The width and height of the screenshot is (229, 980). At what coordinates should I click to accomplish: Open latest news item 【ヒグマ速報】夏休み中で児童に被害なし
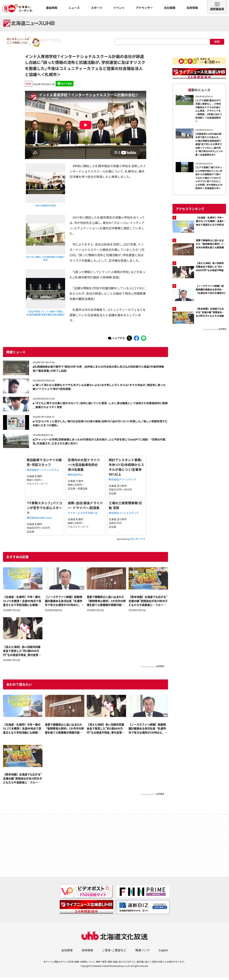coord(199,109)
